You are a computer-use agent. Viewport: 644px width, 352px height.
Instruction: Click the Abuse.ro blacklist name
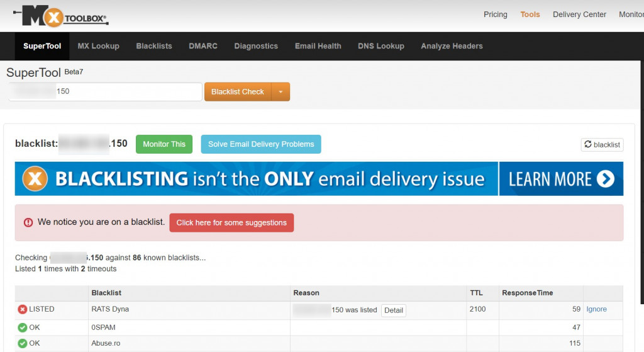[x=106, y=343]
